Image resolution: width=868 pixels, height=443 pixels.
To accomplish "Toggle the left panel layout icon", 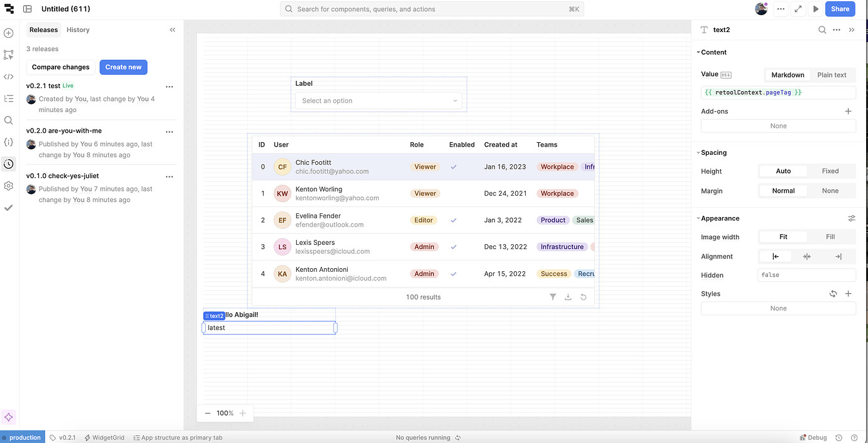I will (x=28, y=9).
